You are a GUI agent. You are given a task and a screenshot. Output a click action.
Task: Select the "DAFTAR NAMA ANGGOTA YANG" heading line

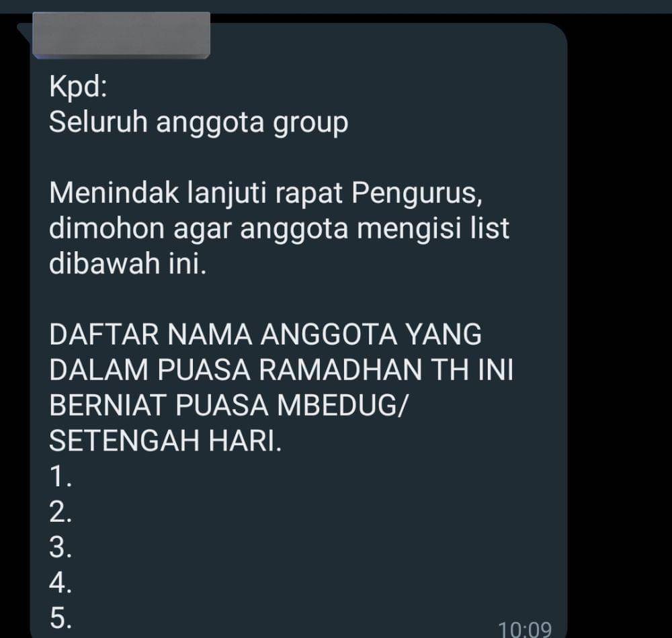pyautogui.click(x=265, y=334)
